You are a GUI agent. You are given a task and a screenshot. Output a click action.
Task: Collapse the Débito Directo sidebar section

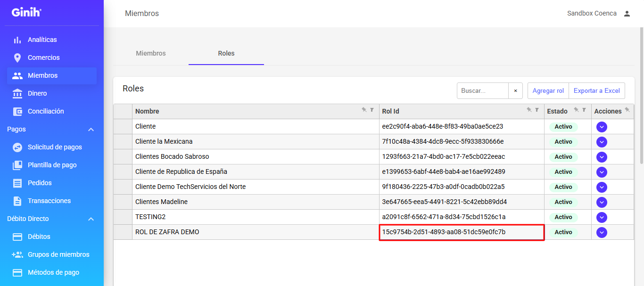[x=91, y=219]
